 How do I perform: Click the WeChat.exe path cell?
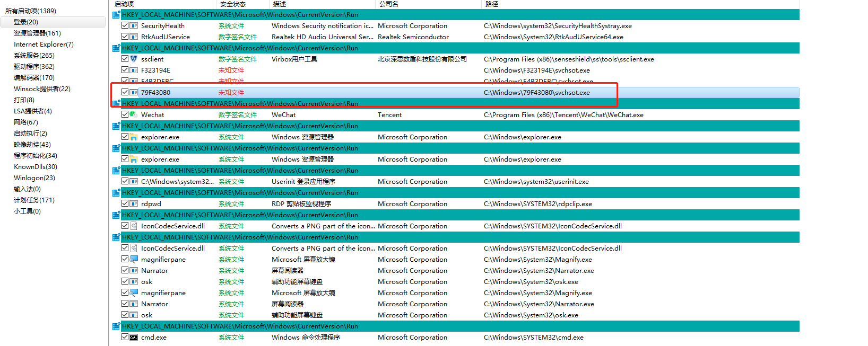(x=563, y=114)
